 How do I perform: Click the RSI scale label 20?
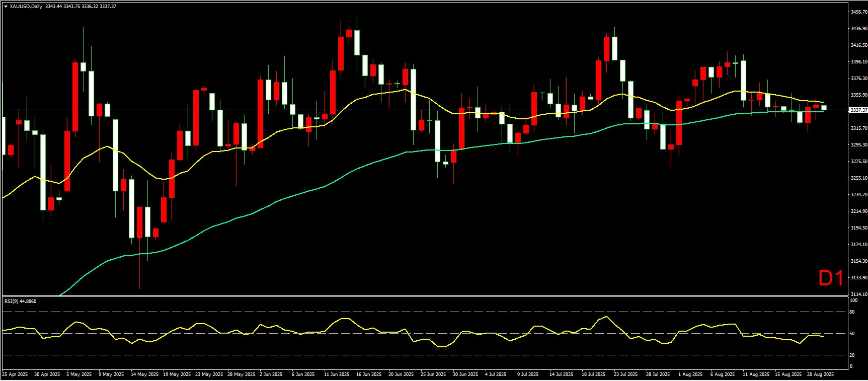852,355
